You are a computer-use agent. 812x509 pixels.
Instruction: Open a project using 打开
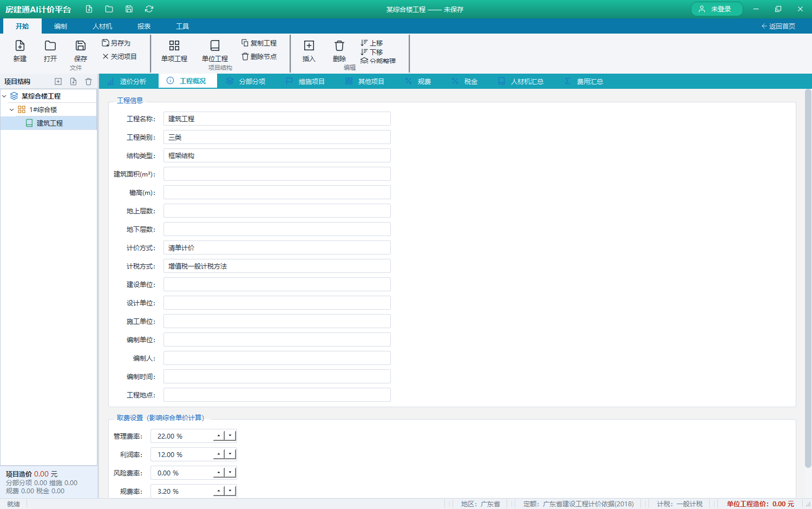[x=50, y=51]
